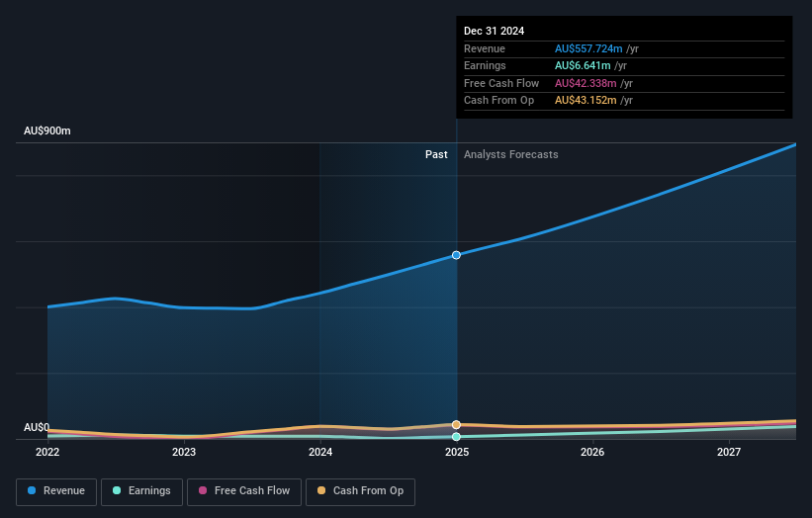
Task: Click the AU$6.641m earnings value
Action: click(x=583, y=65)
